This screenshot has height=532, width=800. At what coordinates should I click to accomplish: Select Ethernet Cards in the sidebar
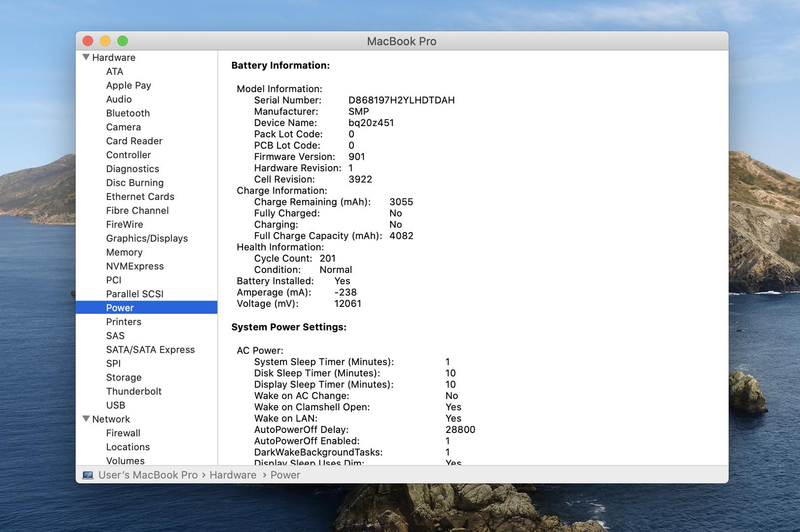[x=140, y=197]
